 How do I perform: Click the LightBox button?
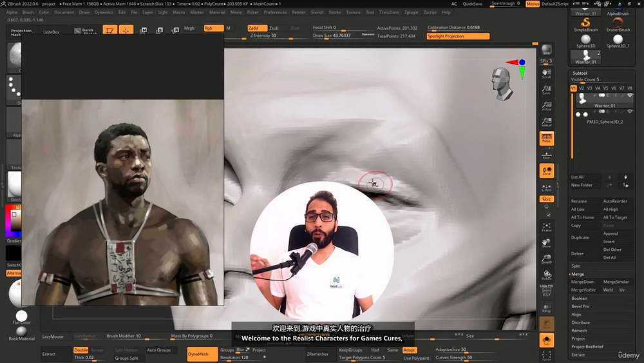[x=52, y=31]
